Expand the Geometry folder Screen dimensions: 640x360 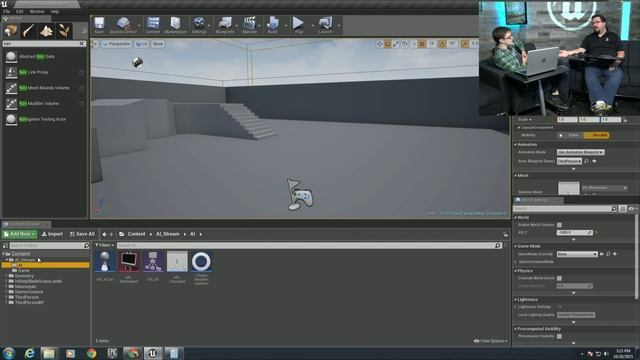(x=6, y=276)
